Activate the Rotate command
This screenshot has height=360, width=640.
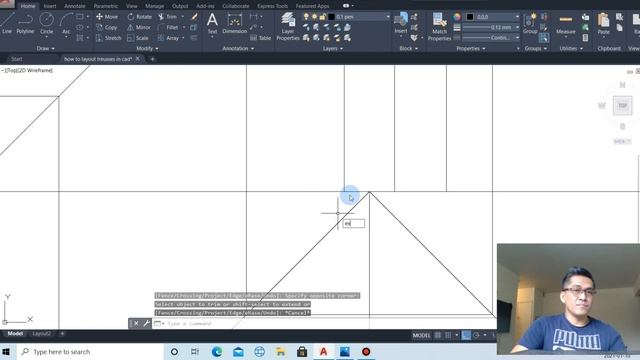[x=140, y=17]
